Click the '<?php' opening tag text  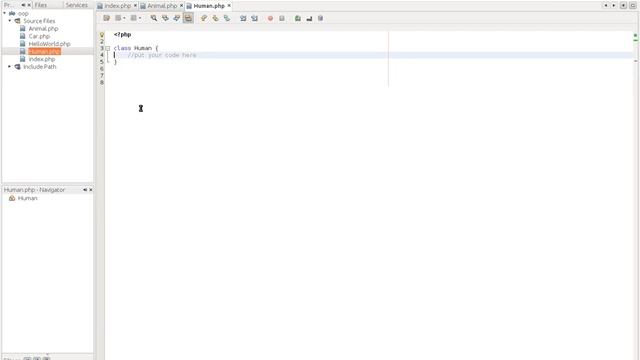(122, 35)
